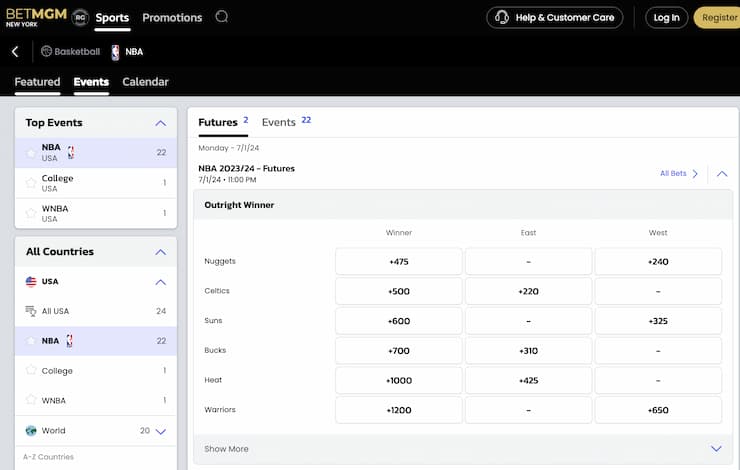Open World row with 20 events
This screenshot has width=740, height=470.
96,430
